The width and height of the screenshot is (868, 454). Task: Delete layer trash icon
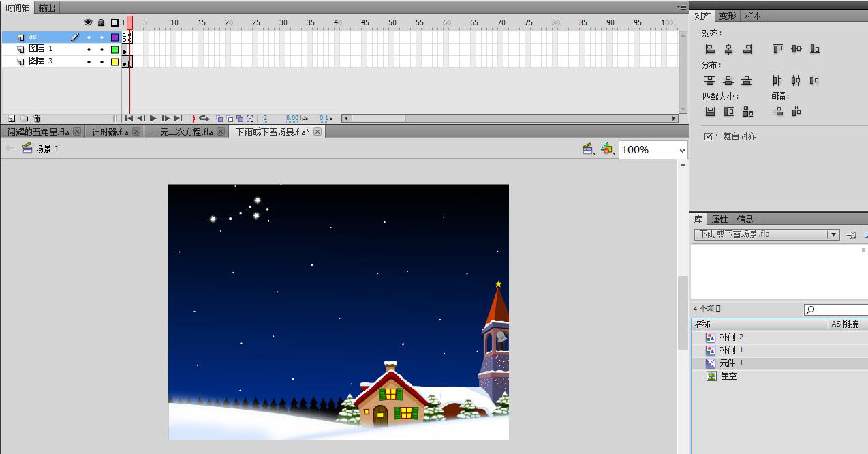(x=37, y=119)
